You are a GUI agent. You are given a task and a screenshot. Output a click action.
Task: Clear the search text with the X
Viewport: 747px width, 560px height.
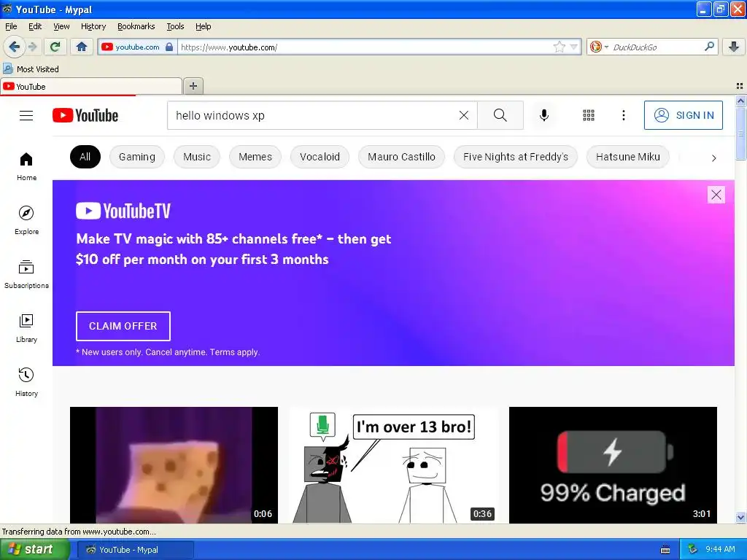click(x=463, y=115)
